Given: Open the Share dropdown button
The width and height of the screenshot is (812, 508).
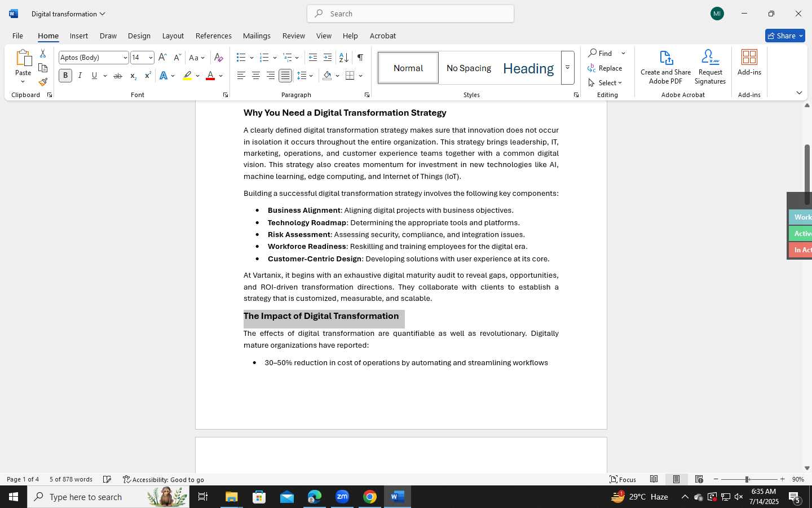Looking at the screenshot, I should tap(785, 36).
